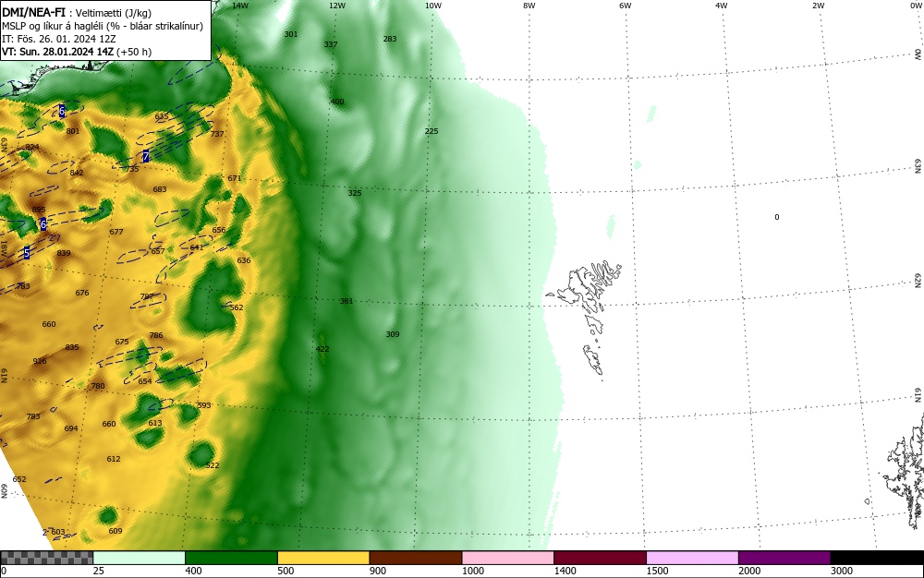Screen dimensions: 924x578
Task: Click the '2W' longitude label
Action: (x=818, y=6)
